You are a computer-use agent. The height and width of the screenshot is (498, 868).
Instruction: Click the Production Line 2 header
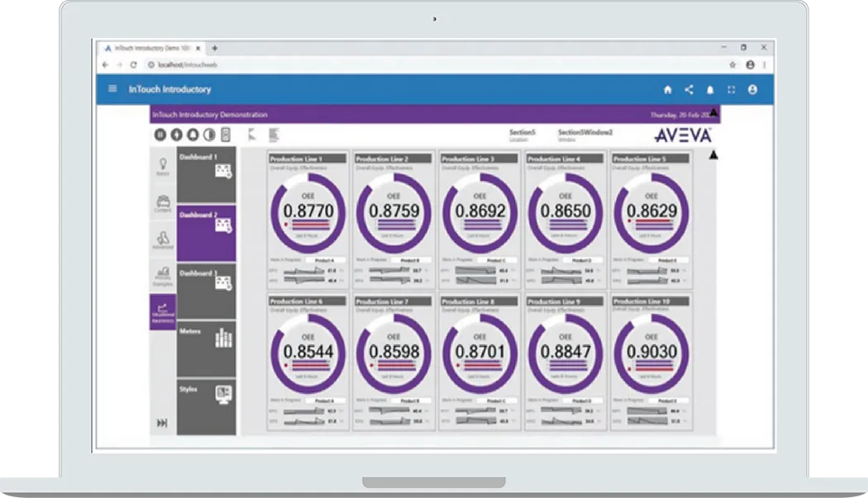click(393, 159)
